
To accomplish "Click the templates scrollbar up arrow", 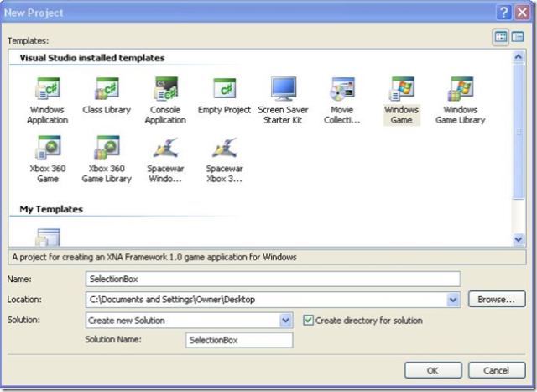I will click(x=519, y=56).
